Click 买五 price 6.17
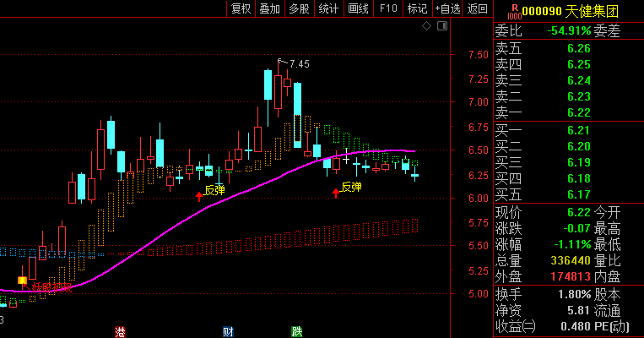This screenshot has width=644, height=338. (x=579, y=194)
